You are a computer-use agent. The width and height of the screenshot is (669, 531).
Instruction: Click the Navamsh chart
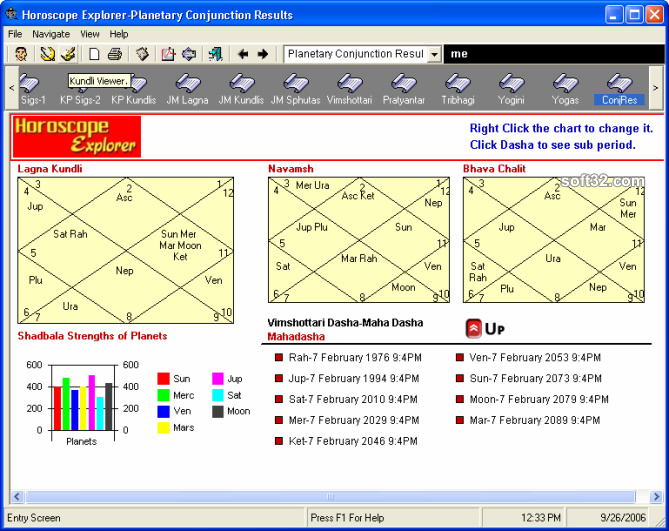tap(359, 240)
